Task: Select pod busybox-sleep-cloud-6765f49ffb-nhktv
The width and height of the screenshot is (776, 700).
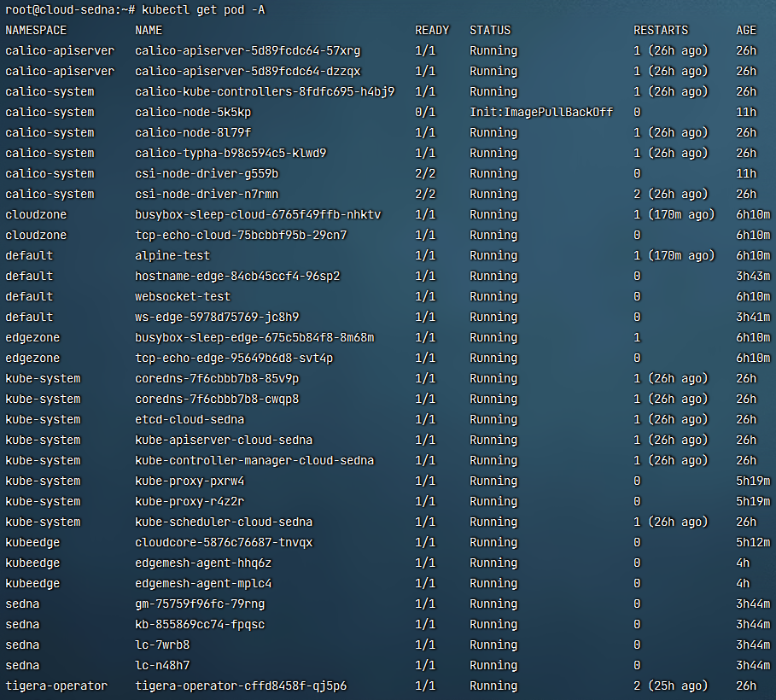Action: [x=258, y=215]
